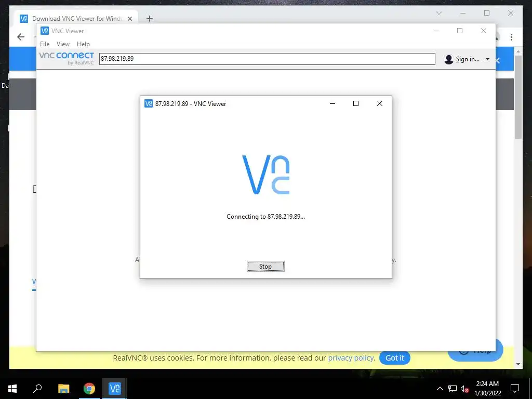This screenshot has height=399, width=532.
Task: Open a new tab in Chrome
Action: (x=150, y=19)
